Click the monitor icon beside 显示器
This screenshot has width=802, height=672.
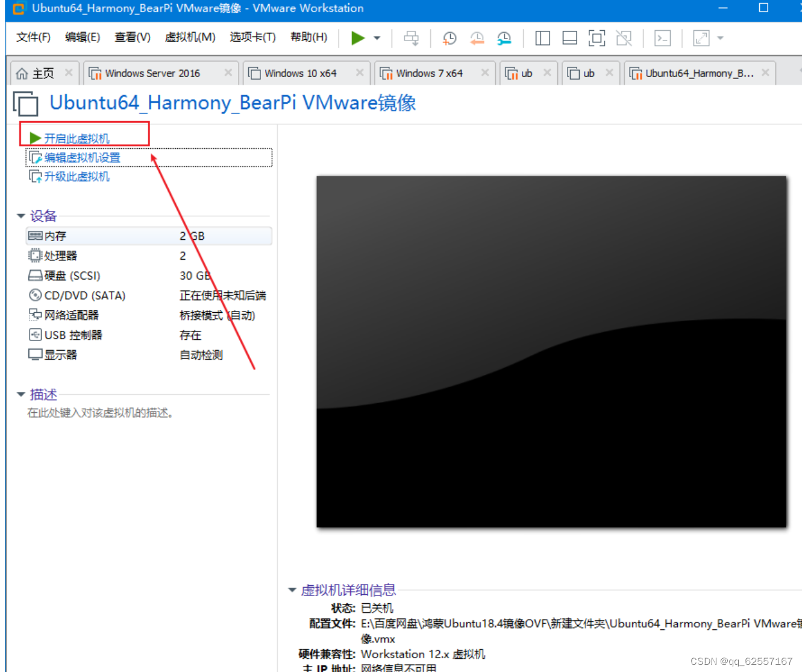pos(35,354)
